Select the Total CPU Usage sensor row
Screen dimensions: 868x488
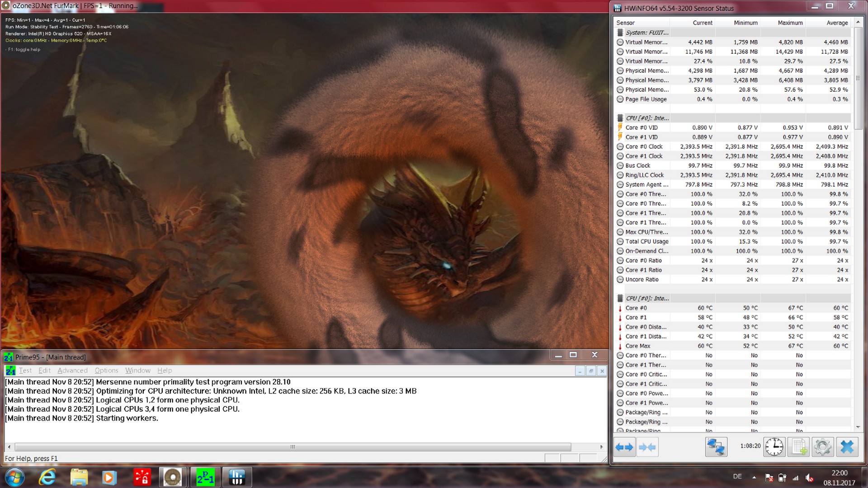pos(733,242)
